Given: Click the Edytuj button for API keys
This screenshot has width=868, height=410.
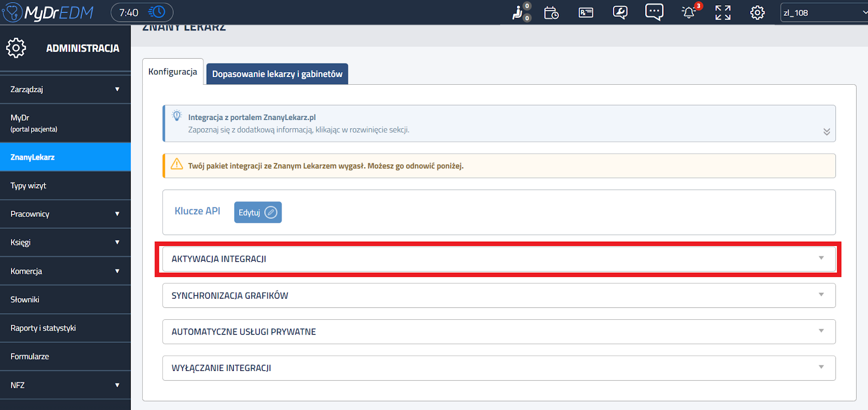Looking at the screenshot, I should click(x=258, y=212).
